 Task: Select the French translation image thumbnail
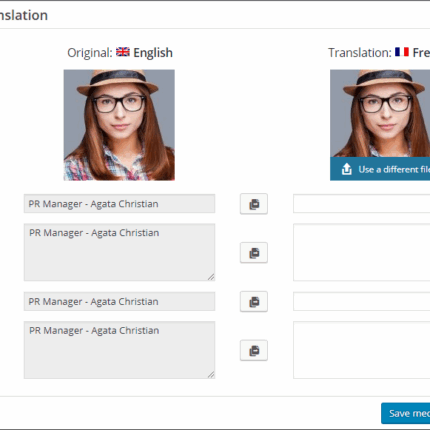pyautogui.click(x=380, y=113)
